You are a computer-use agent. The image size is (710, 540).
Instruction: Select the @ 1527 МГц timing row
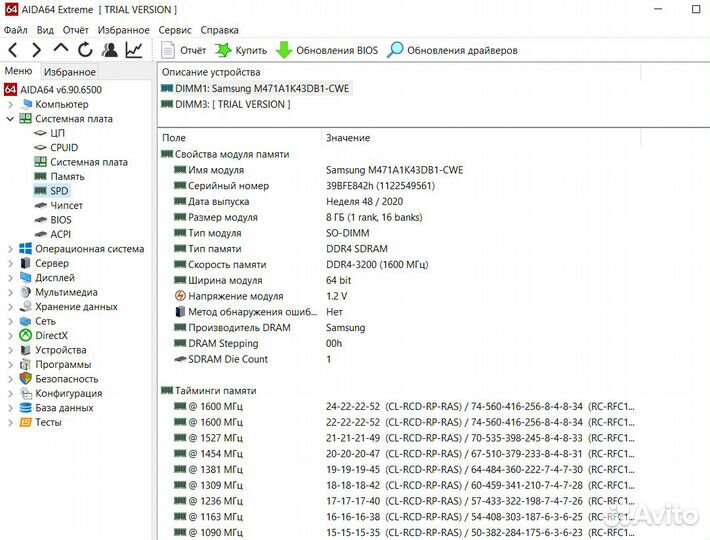point(404,438)
